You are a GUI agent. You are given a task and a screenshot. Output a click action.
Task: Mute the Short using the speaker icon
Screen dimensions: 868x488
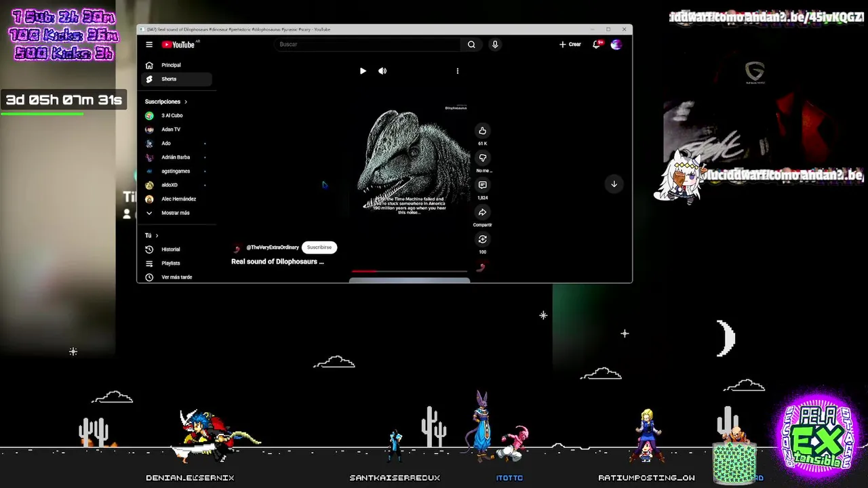(x=382, y=71)
